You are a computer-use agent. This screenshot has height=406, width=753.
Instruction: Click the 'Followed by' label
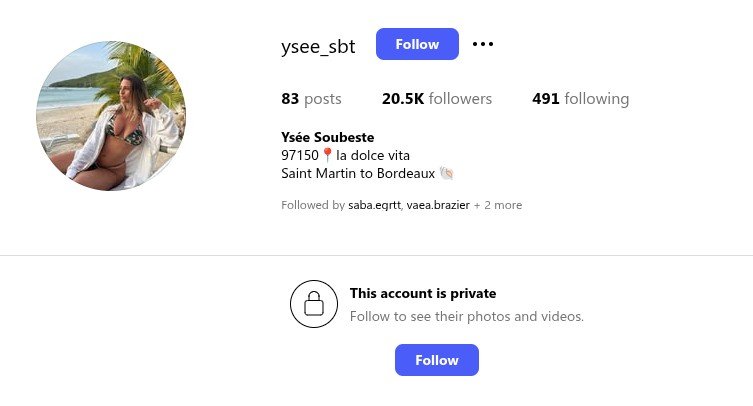tap(313, 205)
